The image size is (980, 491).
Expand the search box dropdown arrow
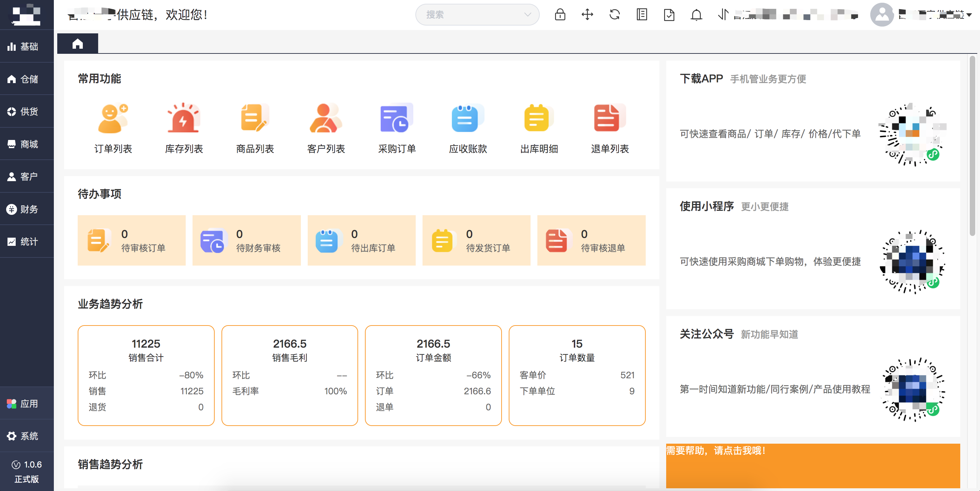click(528, 15)
